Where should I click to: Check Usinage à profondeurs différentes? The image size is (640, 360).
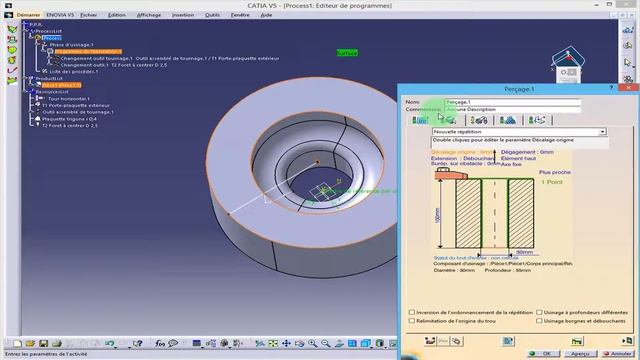[539, 312]
